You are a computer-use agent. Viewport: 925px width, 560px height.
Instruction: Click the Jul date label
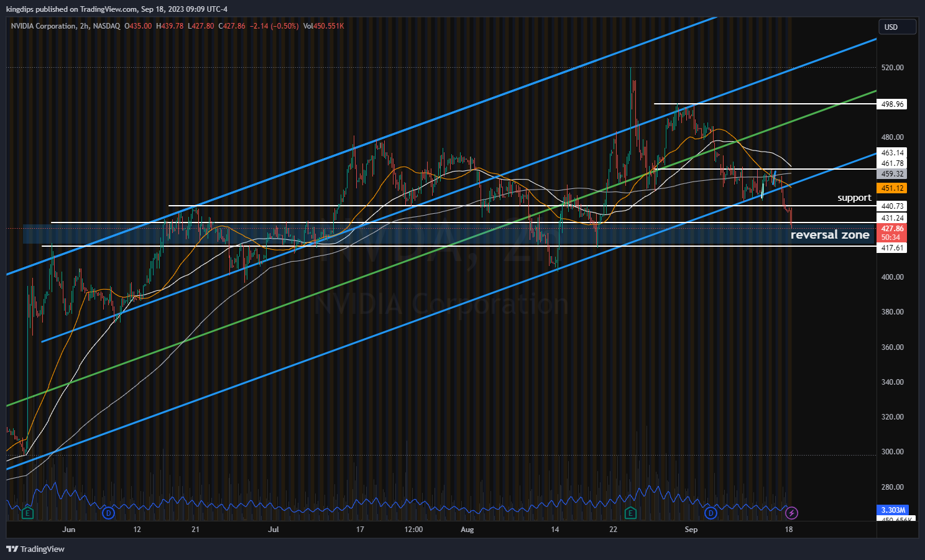click(x=274, y=530)
